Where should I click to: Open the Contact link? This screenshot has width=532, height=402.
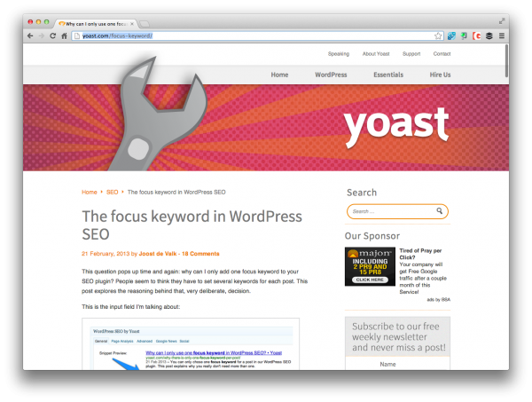(x=442, y=53)
